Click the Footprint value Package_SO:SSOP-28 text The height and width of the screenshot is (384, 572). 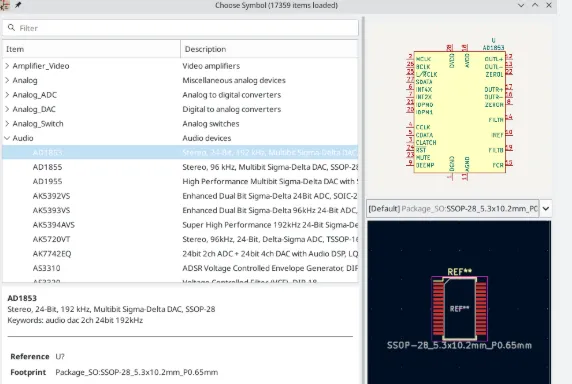tap(137, 372)
